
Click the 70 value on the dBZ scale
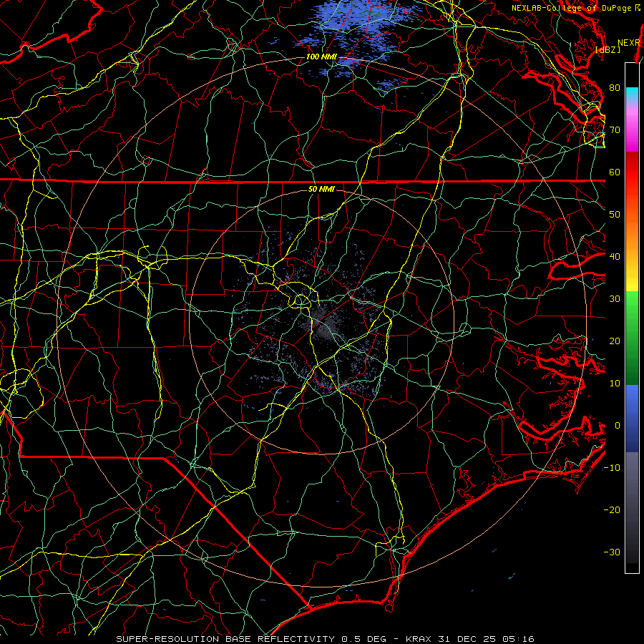pos(615,130)
